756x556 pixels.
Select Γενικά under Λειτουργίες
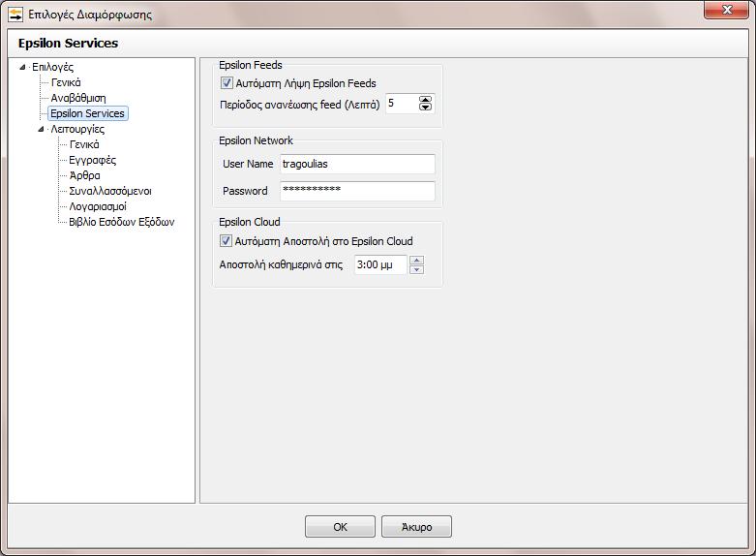pos(84,144)
